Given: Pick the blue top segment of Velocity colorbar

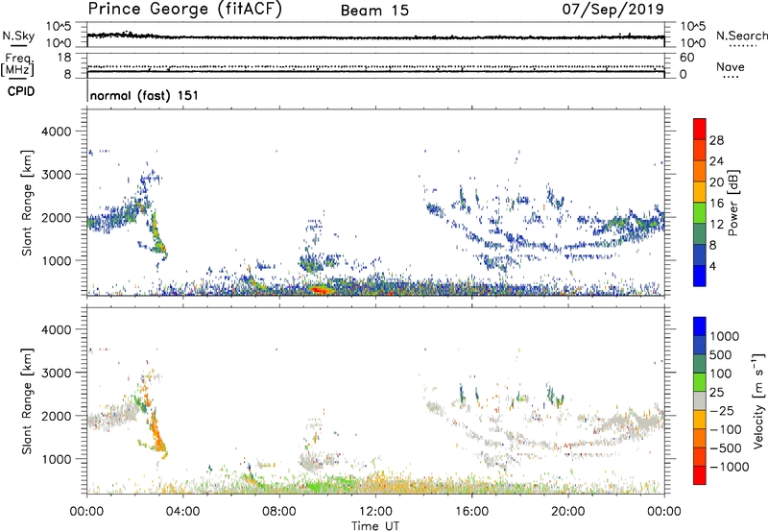Looking at the screenshot, I should pyautogui.click(x=700, y=326).
